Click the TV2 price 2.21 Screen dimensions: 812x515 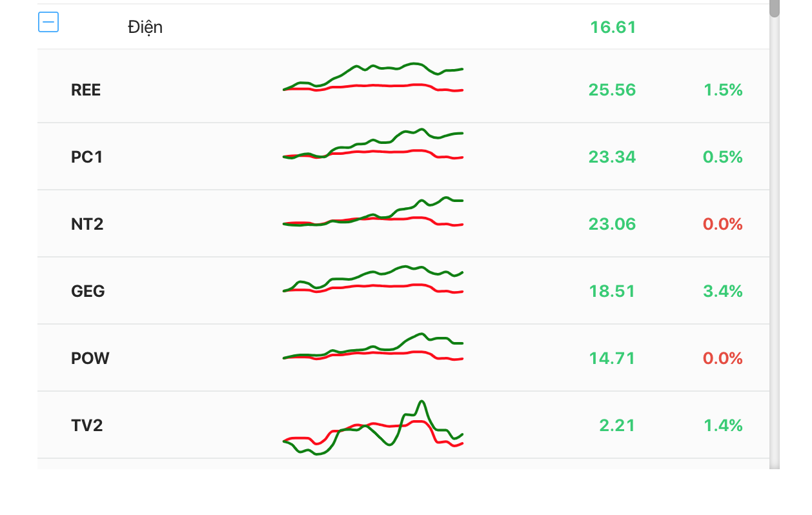click(x=617, y=425)
